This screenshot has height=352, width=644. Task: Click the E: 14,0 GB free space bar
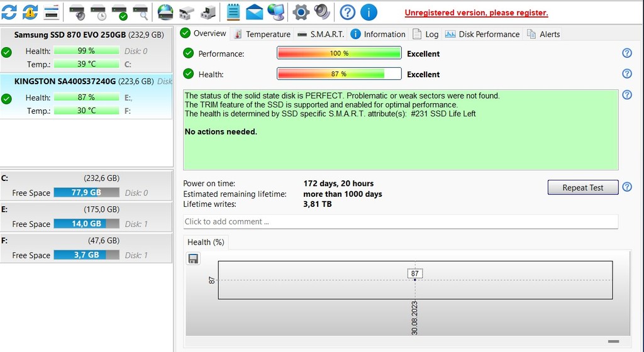click(86, 224)
